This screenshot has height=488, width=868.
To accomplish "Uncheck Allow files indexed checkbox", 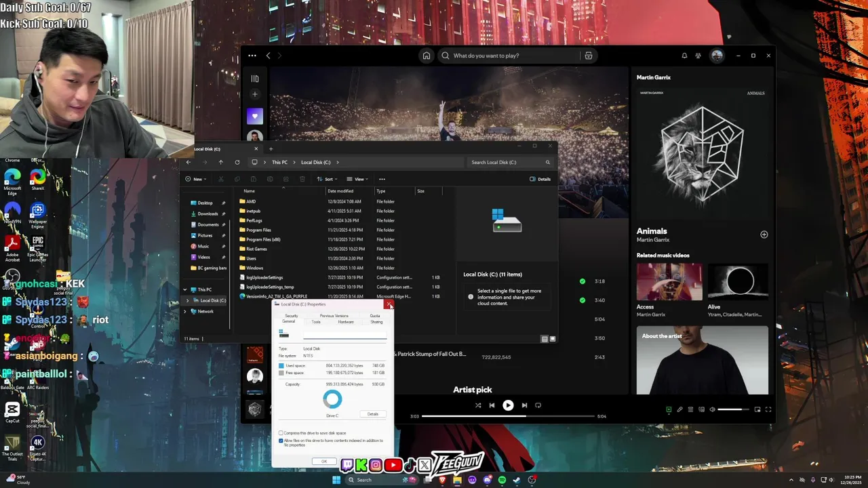I will [x=281, y=441].
